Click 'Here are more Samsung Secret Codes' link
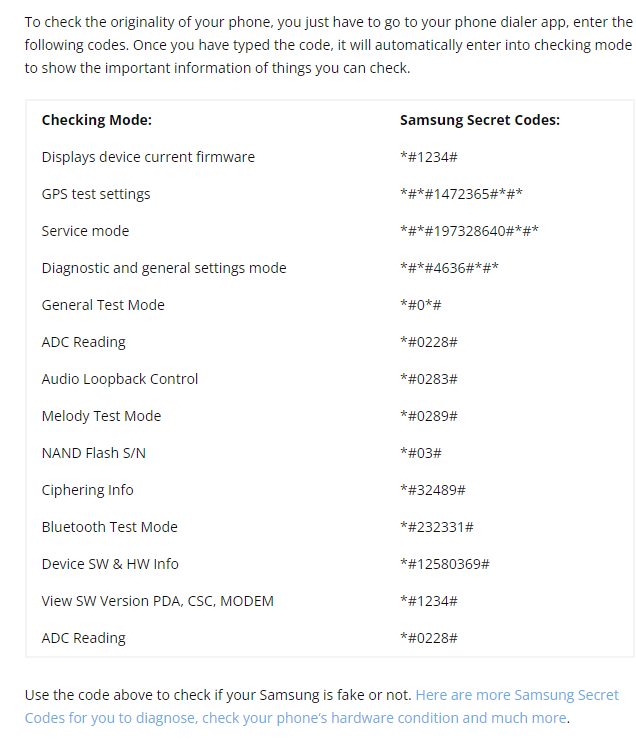 517,694
